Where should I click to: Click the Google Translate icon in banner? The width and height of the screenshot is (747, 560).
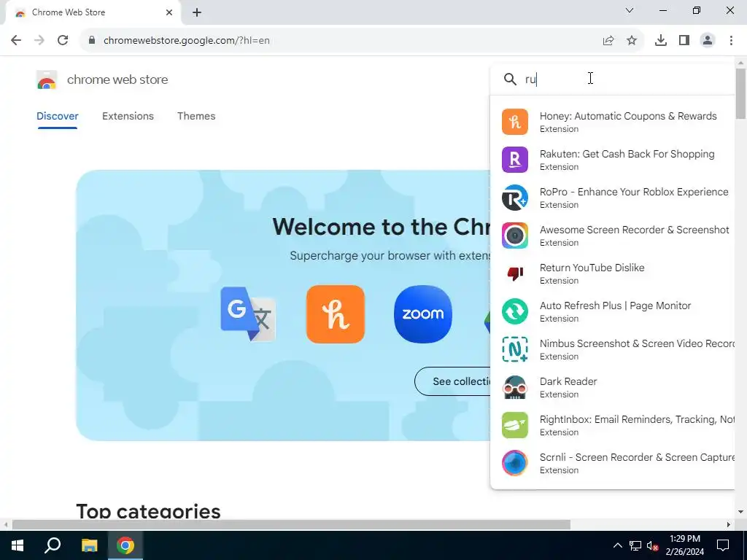click(x=248, y=314)
